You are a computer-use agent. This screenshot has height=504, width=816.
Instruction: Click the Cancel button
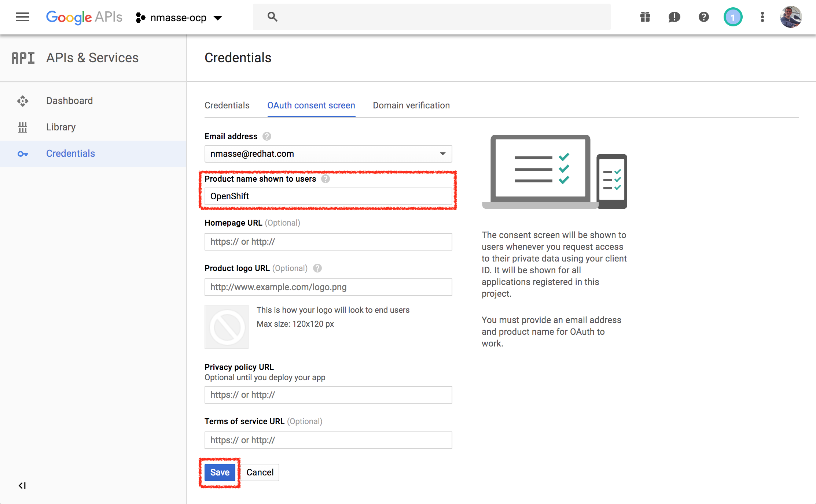tap(260, 472)
